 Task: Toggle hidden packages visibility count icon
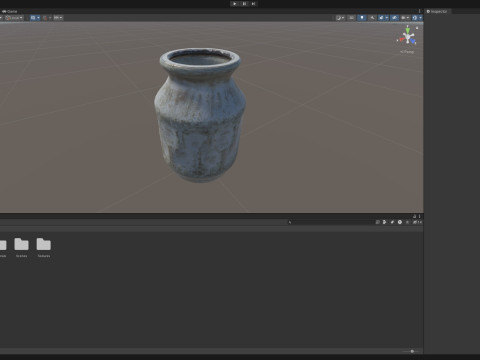(x=417, y=222)
